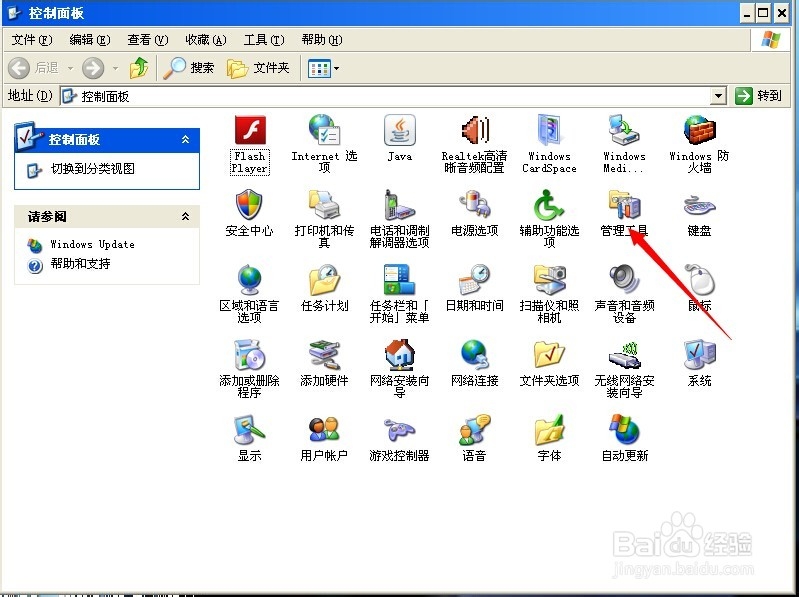Open the 编辑(E) menu

pos(90,40)
